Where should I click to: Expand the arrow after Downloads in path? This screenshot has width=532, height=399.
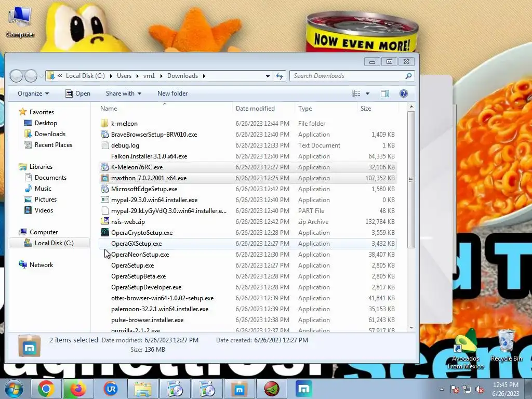coord(204,76)
